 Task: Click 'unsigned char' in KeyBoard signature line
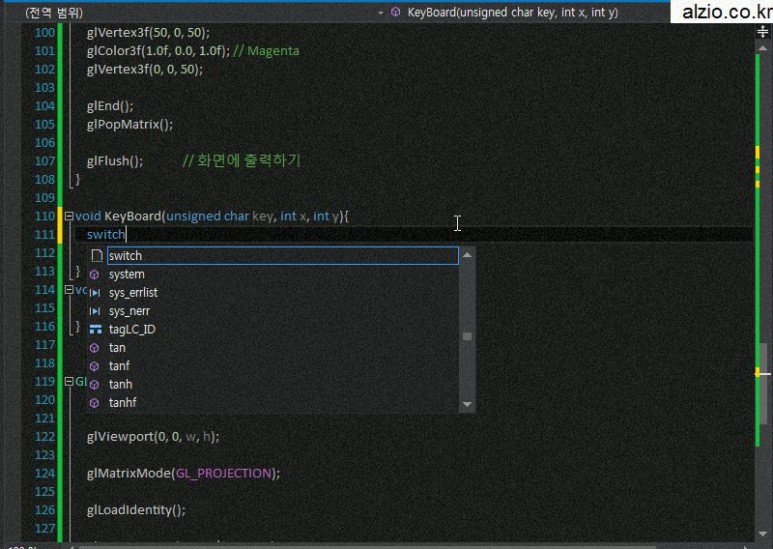(x=208, y=216)
